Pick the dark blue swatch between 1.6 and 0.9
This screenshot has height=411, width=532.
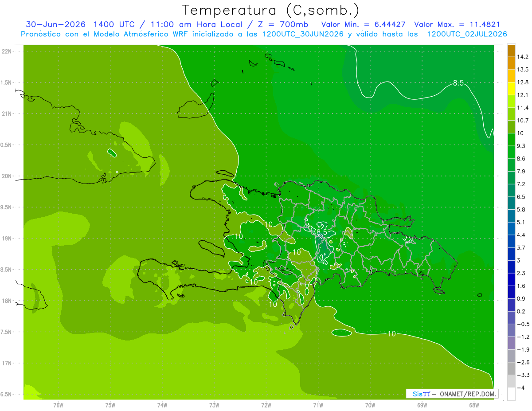point(511,292)
